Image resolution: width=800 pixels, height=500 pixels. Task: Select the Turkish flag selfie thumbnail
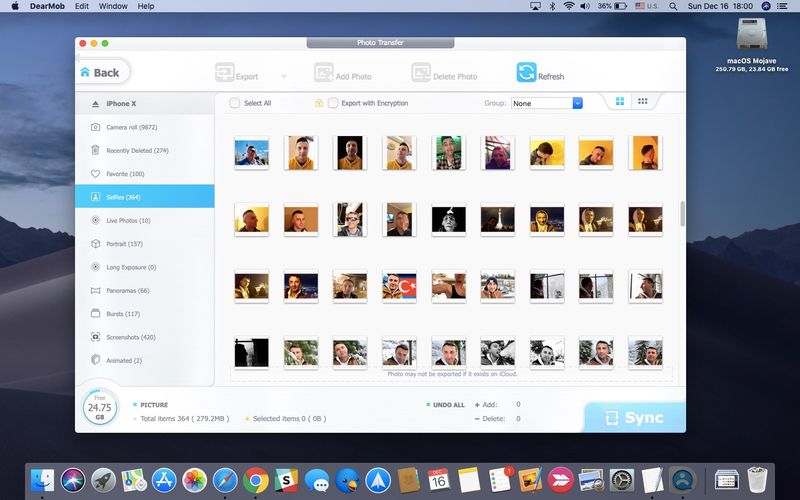click(x=399, y=286)
